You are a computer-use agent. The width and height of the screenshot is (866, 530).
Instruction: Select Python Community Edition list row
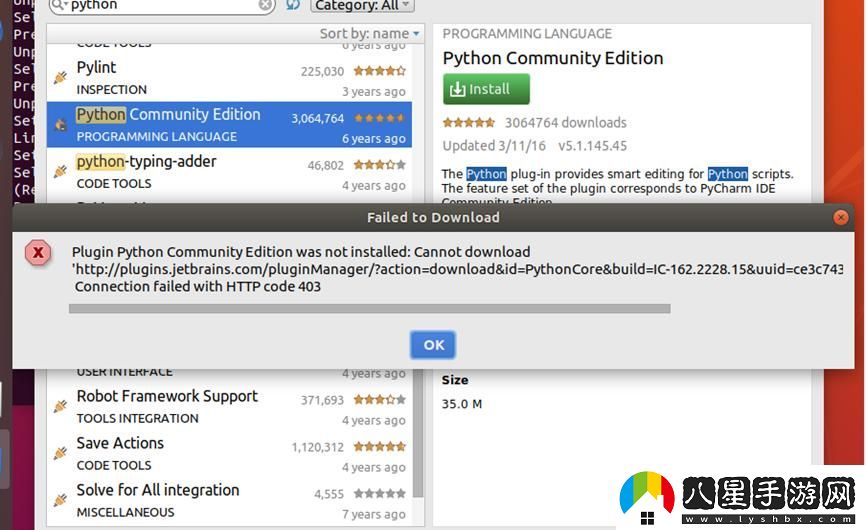click(229, 125)
